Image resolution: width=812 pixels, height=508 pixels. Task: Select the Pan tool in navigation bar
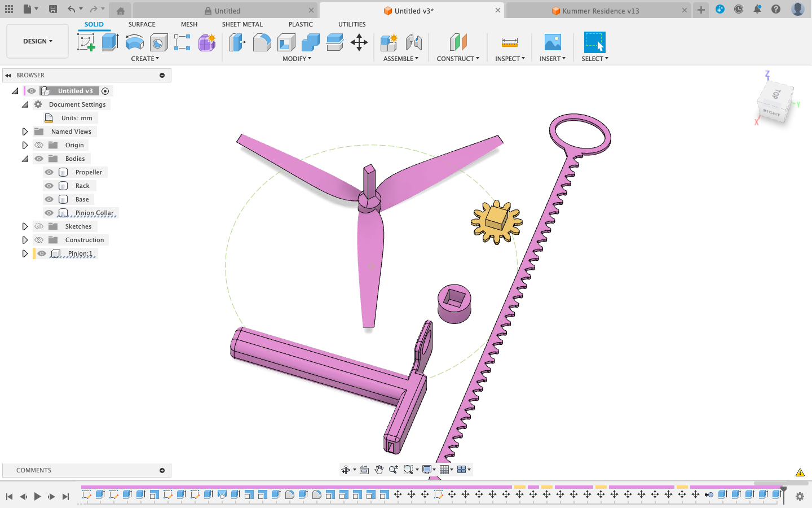379,469
